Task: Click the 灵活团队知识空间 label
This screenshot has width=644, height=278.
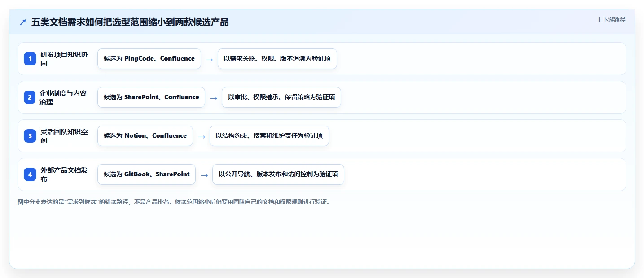Action: pos(64,136)
